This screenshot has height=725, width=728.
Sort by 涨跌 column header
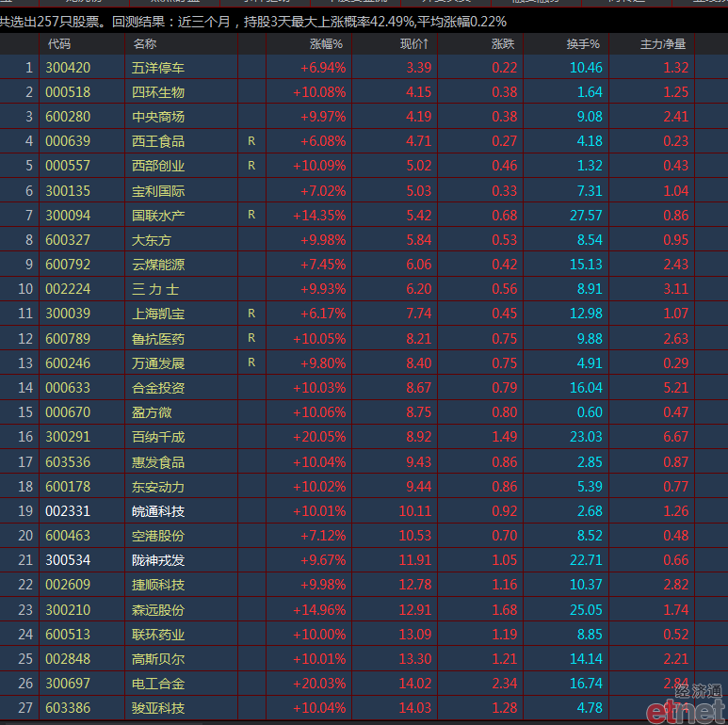[x=503, y=44]
